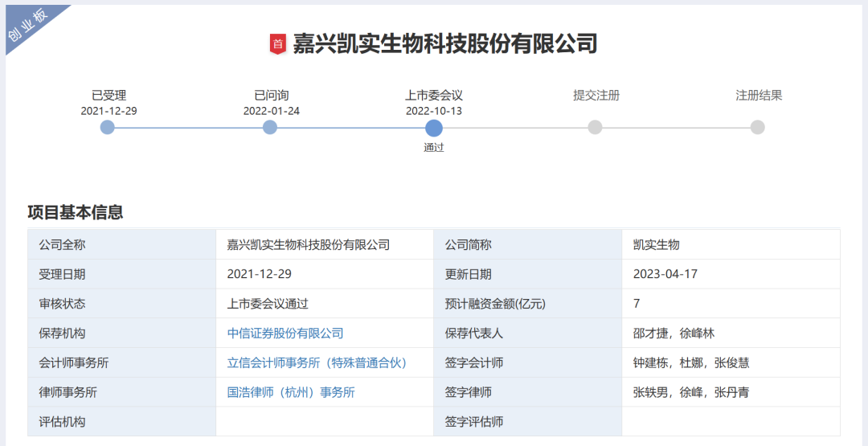
Task: Click the company title 嘉兴凯实生物科技股份有限公司 heading
Action: point(444,43)
